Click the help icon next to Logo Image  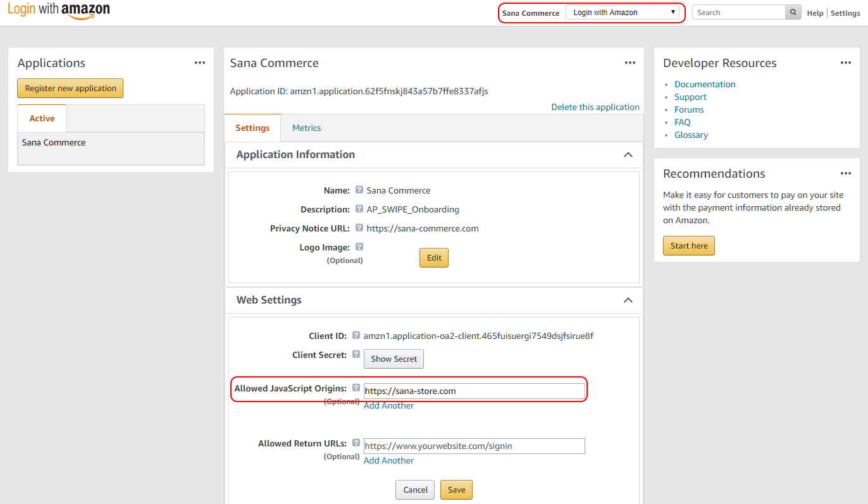(x=359, y=247)
